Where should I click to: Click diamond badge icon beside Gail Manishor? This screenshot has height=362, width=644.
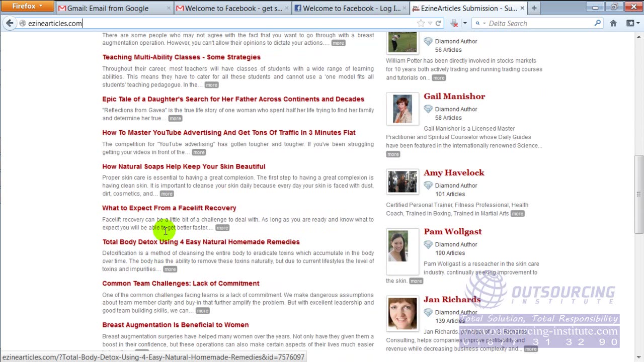point(428,109)
